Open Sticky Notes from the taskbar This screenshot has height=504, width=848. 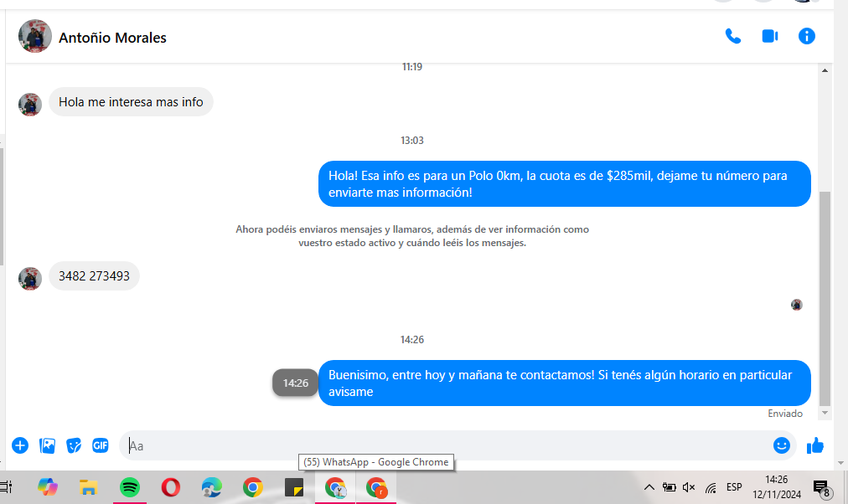point(293,487)
